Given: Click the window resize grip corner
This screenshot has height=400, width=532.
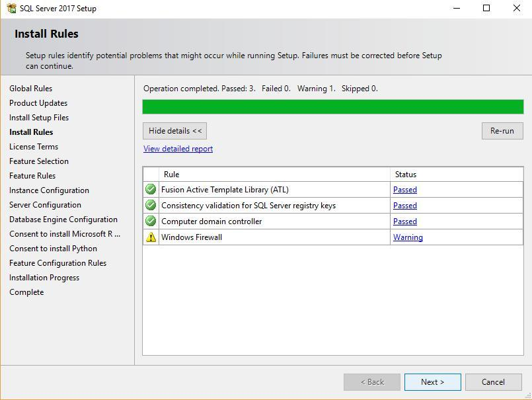Looking at the screenshot, I should click(528, 396).
